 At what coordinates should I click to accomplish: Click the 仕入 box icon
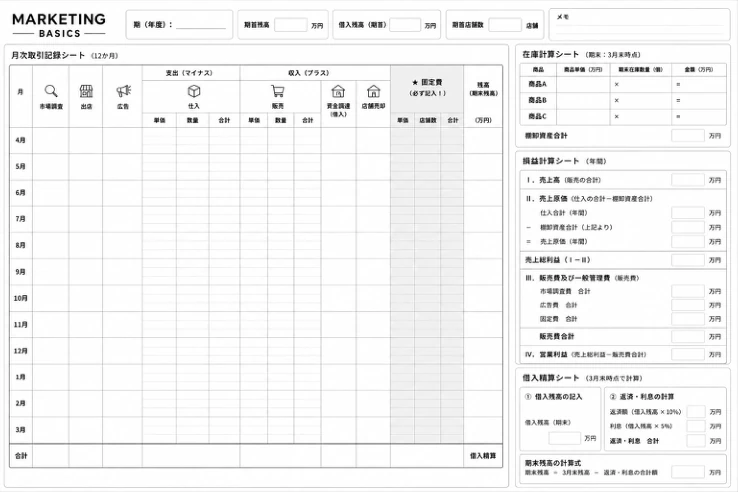(x=194, y=91)
